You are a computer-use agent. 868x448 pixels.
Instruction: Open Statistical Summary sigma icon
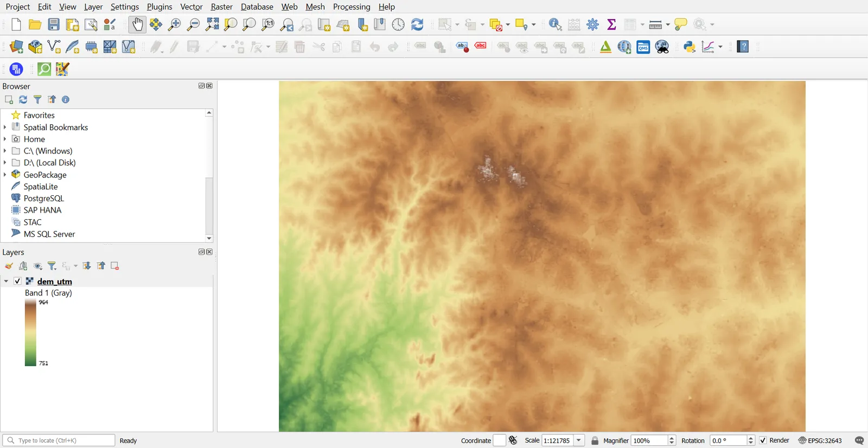point(611,24)
